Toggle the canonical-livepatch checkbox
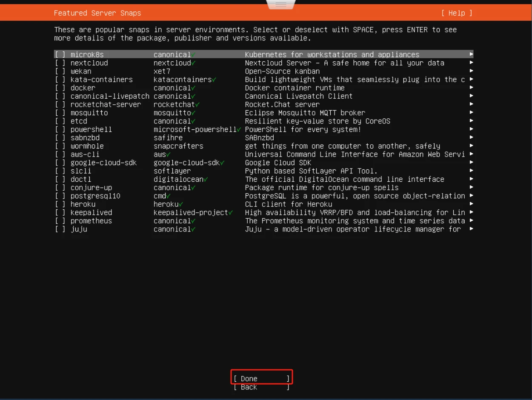The height and width of the screenshot is (400, 532). [60, 96]
